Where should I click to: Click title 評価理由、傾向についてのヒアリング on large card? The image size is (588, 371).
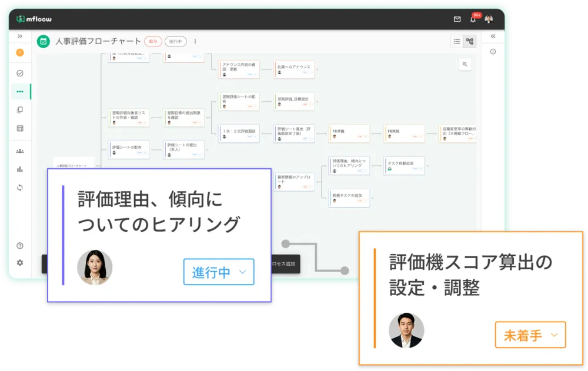(x=158, y=212)
